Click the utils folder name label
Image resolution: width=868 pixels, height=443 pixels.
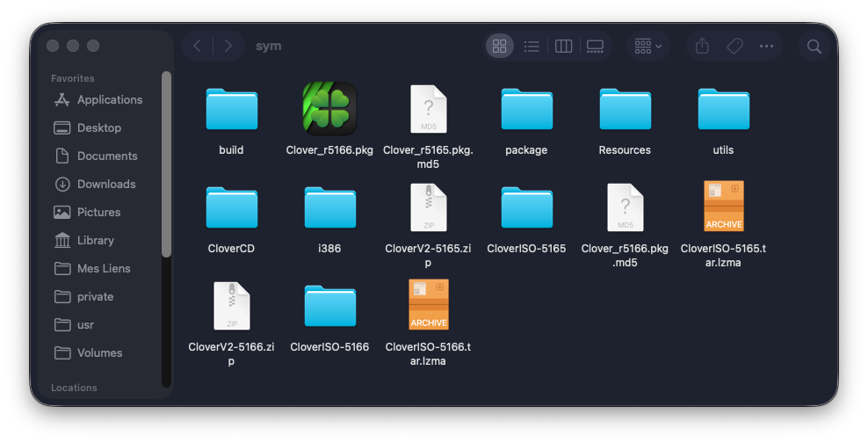pyautogui.click(x=724, y=150)
